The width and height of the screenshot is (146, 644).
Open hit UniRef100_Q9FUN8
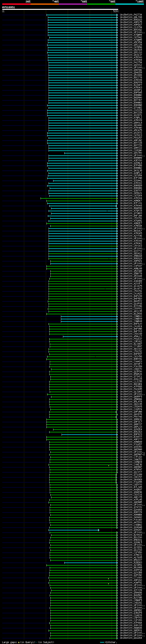[x=131, y=412]
